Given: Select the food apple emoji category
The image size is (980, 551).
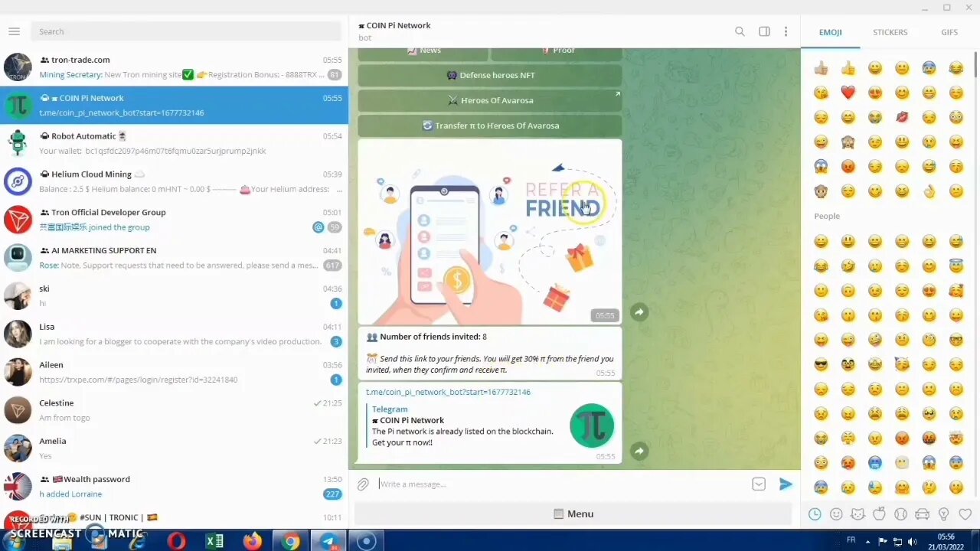Looking at the screenshot, I should (879, 514).
